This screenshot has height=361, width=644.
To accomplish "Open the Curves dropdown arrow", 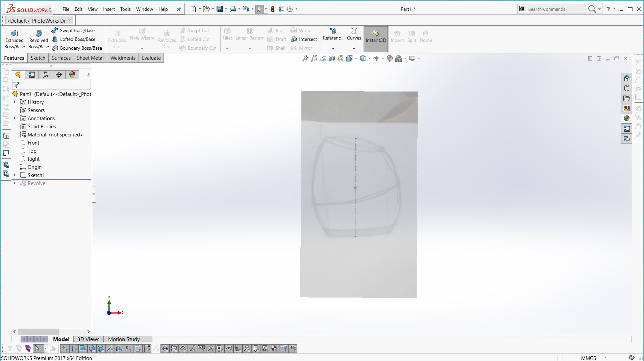I will (x=354, y=49).
